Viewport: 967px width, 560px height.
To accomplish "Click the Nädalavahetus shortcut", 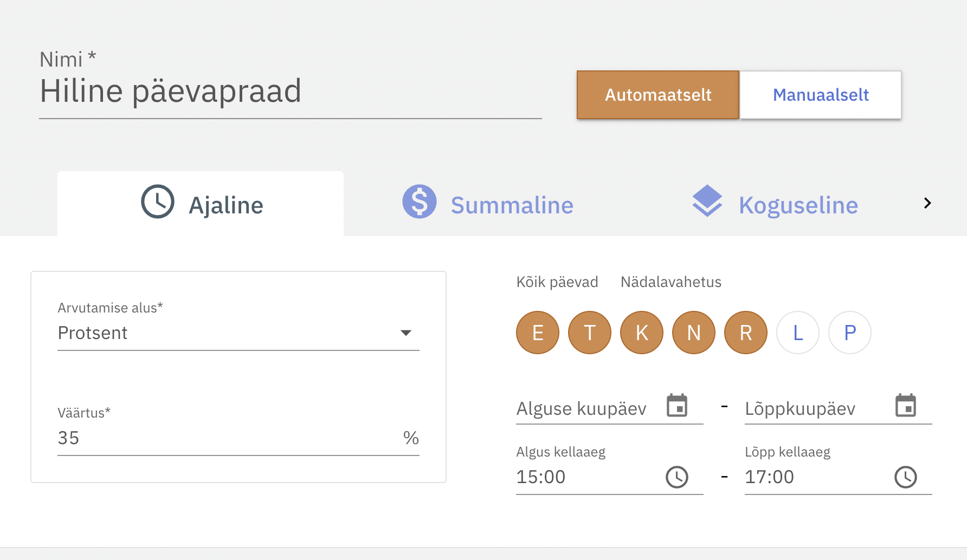I will tap(671, 282).
